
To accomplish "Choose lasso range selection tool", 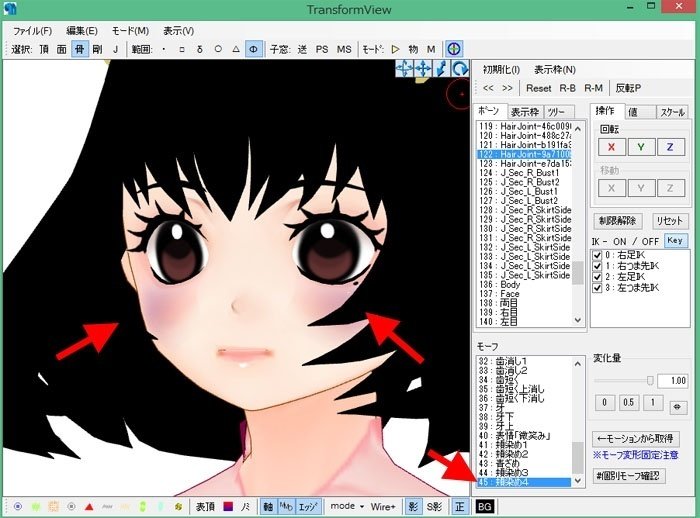I will coord(200,49).
